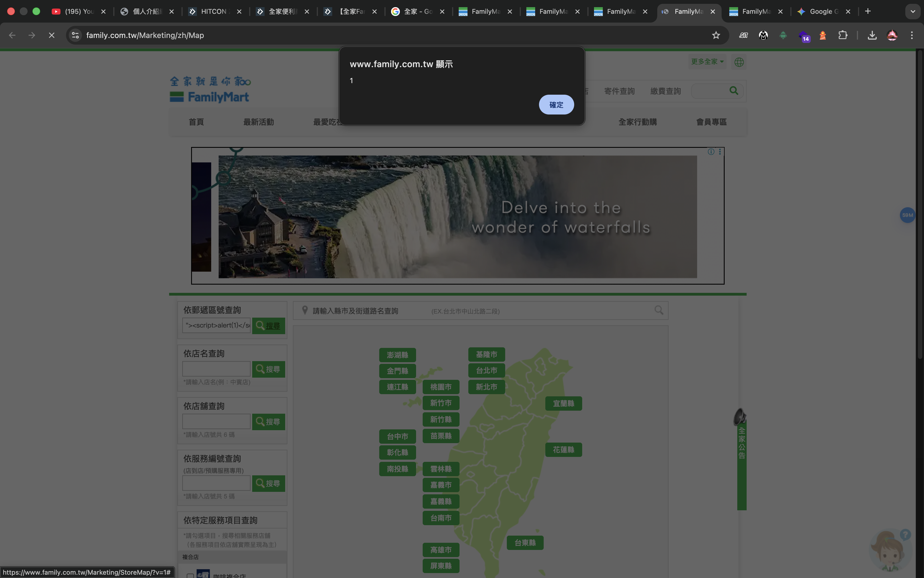Open the 會員專區 nav menu item

coord(711,122)
